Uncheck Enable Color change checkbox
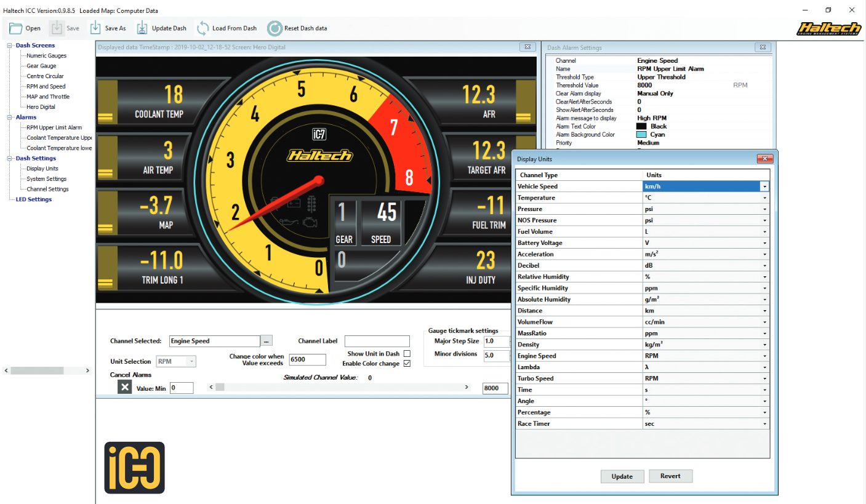 click(x=406, y=364)
